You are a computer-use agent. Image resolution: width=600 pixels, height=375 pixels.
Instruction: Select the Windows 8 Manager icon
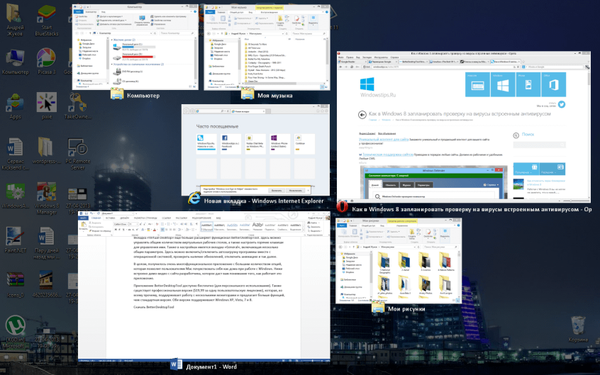[47, 198]
